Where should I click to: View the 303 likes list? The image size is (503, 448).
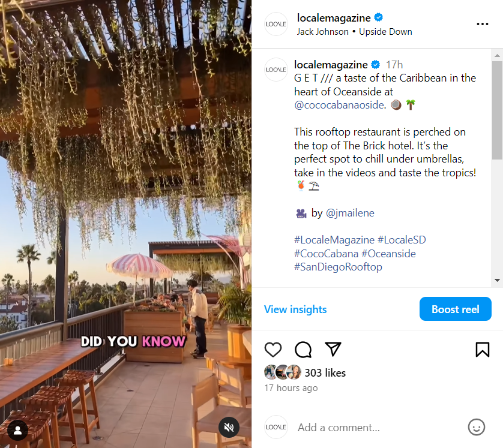(x=325, y=373)
